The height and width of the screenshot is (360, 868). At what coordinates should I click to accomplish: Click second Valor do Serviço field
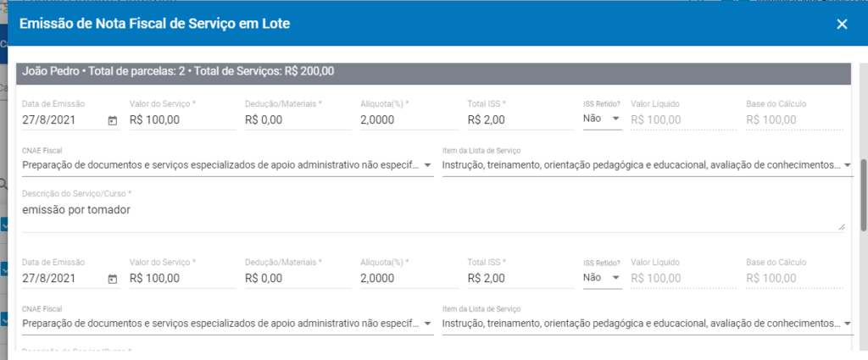tap(183, 279)
